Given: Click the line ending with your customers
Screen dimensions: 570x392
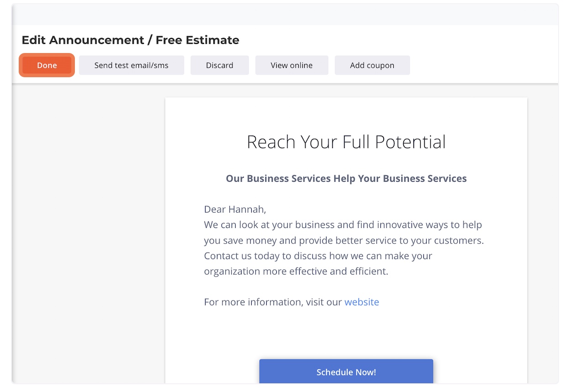Looking at the screenshot, I should (343, 240).
